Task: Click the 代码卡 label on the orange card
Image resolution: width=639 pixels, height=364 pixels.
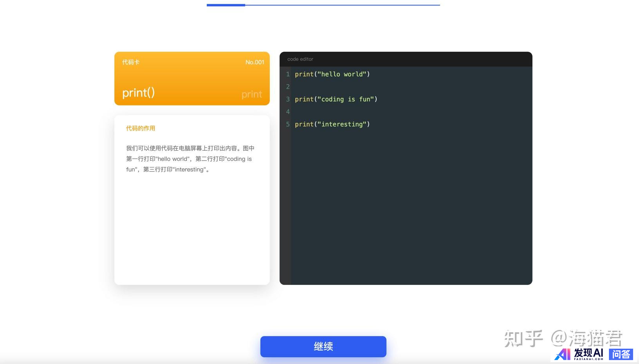Action: coord(131,62)
